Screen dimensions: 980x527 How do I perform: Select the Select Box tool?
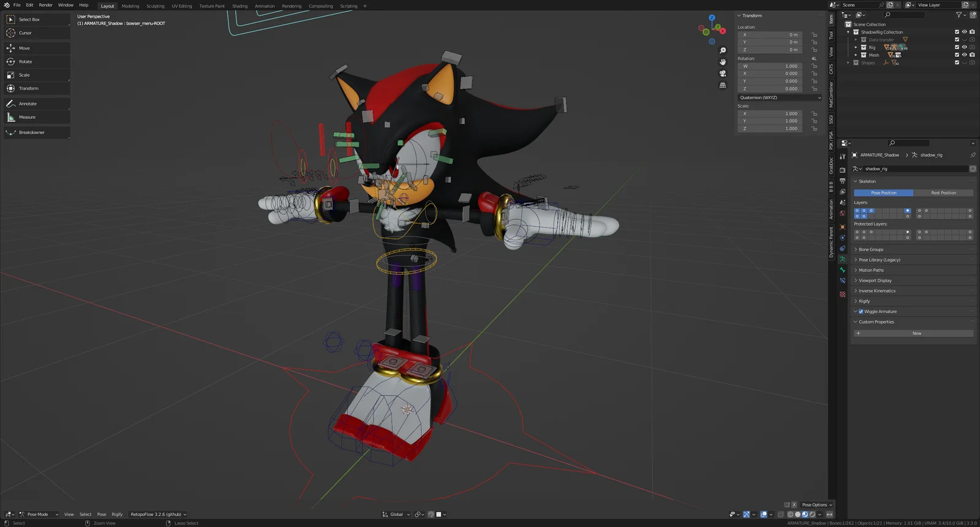(37, 20)
